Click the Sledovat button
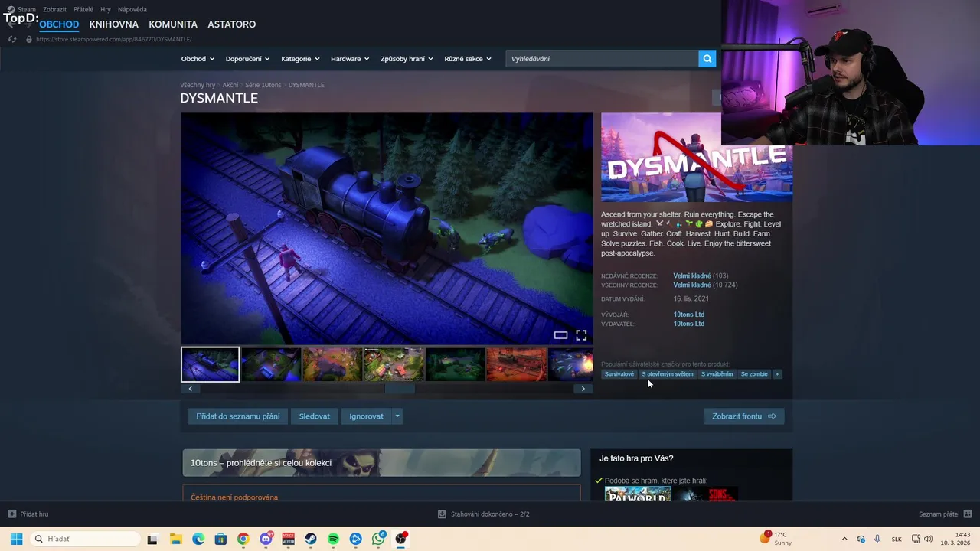 coord(314,416)
